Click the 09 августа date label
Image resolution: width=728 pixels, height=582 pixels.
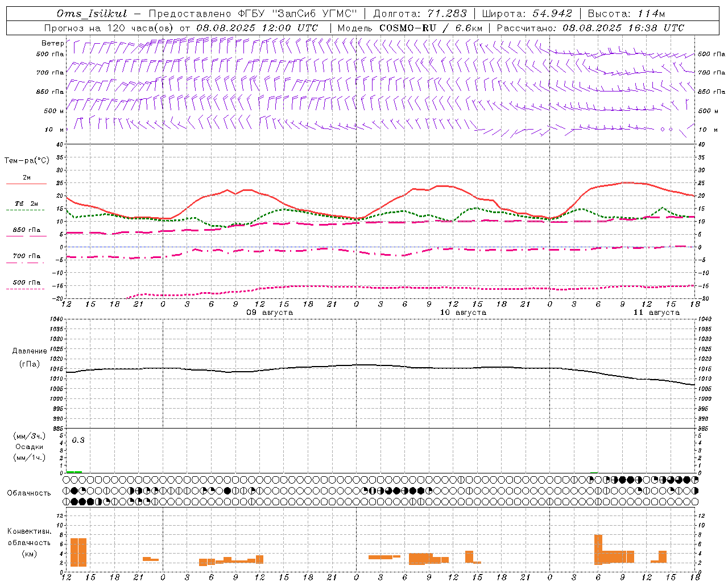pyautogui.click(x=270, y=313)
